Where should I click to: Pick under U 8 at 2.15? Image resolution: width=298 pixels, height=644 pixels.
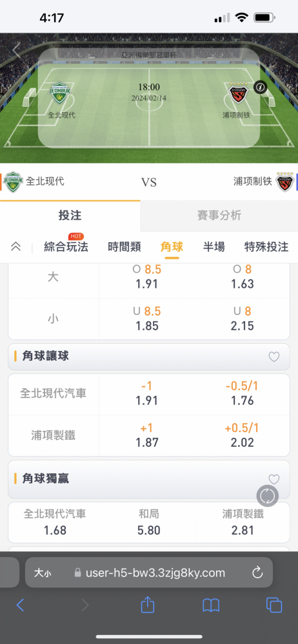243,319
